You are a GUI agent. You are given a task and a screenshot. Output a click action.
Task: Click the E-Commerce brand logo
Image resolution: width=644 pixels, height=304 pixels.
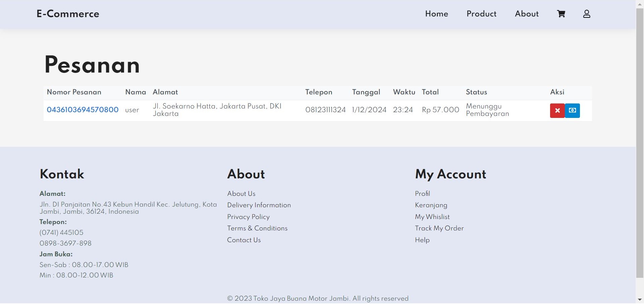(68, 14)
